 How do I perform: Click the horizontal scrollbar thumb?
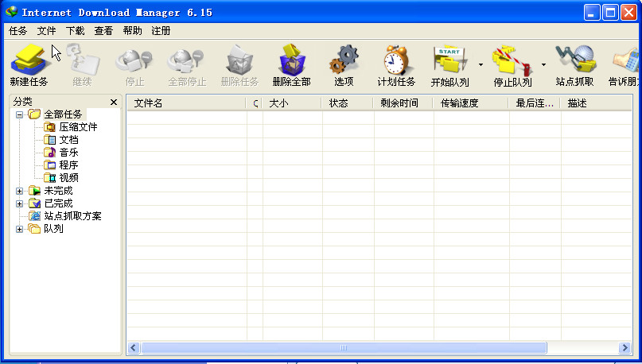344,347
